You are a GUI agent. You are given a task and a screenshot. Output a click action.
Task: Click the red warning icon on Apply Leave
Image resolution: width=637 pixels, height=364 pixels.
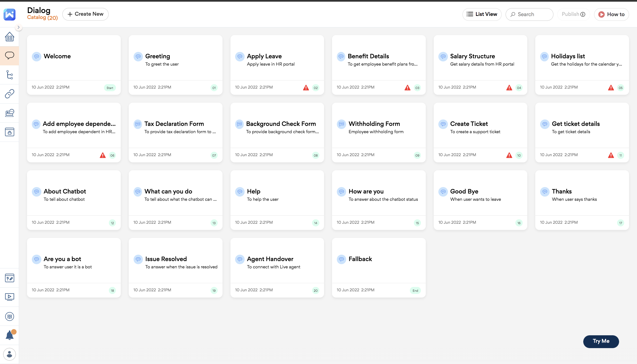coord(306,87)
